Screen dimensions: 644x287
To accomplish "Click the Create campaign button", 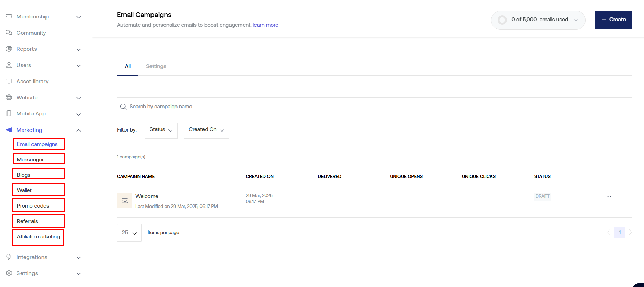I will click(613, 20).
